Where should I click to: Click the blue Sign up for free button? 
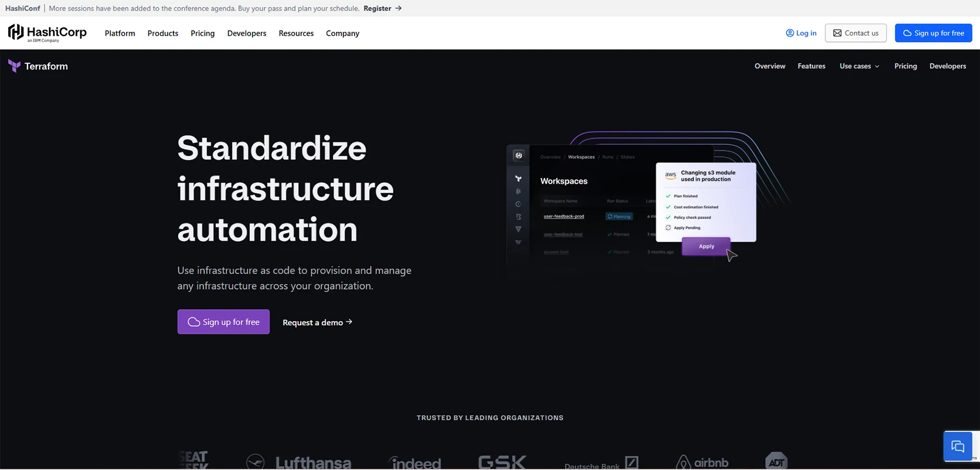[934, 33]
